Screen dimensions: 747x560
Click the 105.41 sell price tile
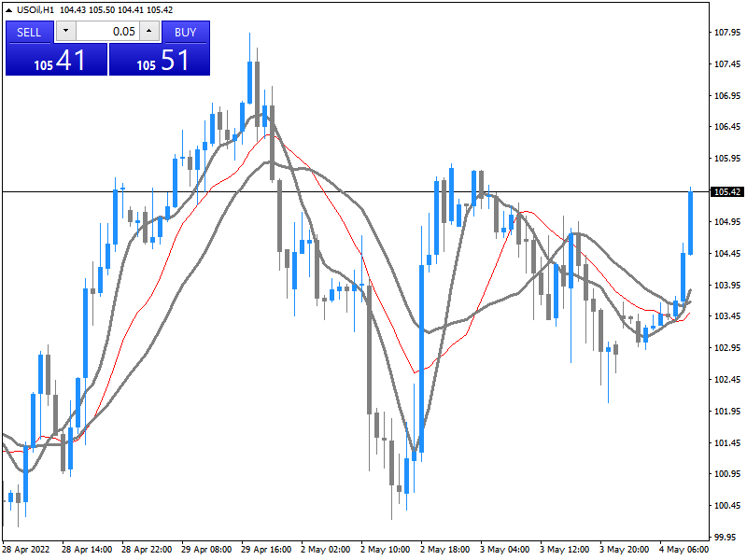[57, 61]
